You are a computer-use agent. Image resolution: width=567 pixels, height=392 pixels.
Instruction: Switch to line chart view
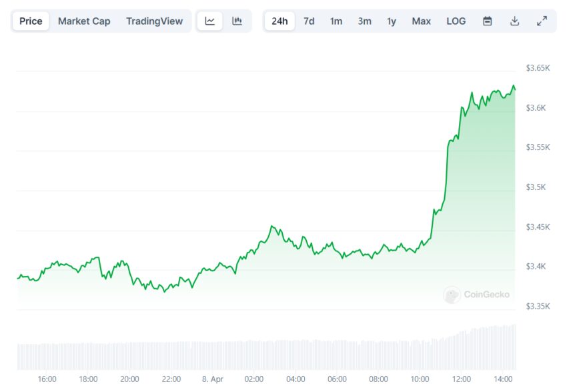tap(210, 21)
